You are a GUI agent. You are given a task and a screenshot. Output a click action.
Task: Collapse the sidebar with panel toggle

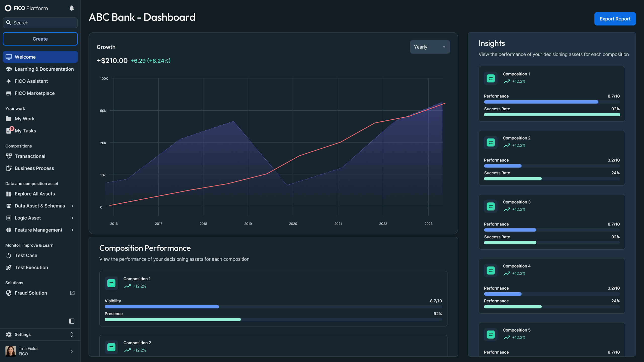pyautogui.click(x=72, y=321)
